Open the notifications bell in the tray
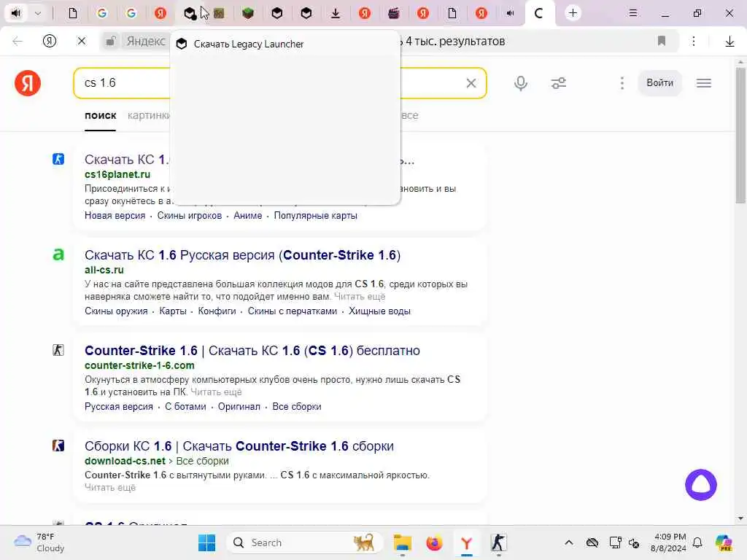747x560 pixels. [697, 542]
